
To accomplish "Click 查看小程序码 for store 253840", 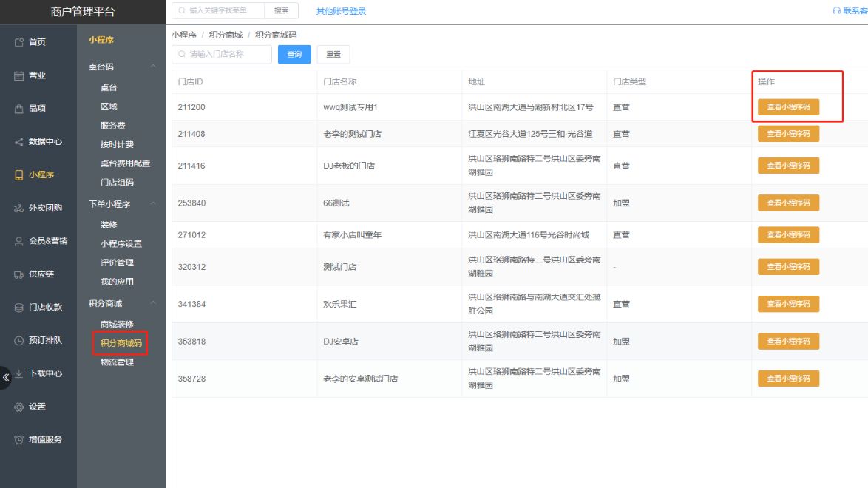I will [x=788, y=203].
